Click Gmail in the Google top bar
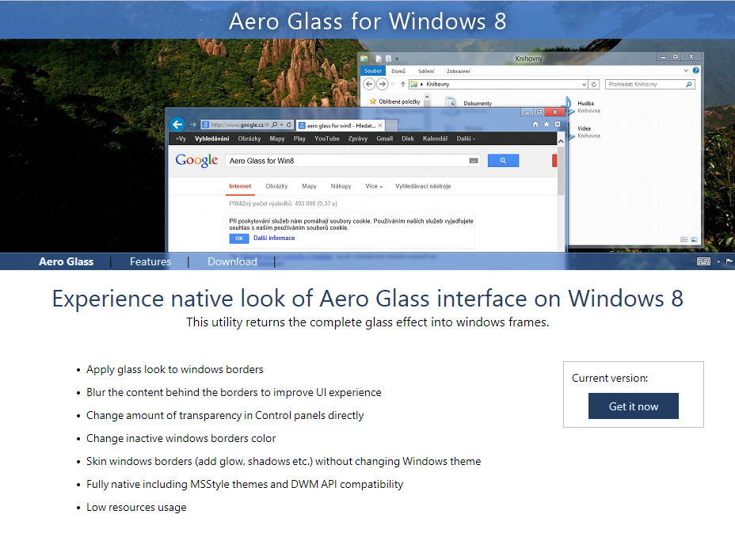The width and height of the screenshot is (735, 560). tap(384, 139)
